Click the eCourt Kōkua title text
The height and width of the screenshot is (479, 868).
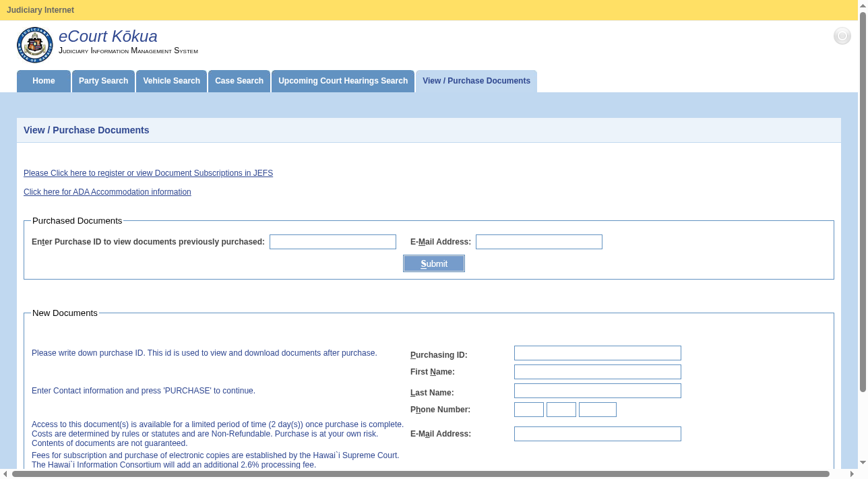[x=108, y=36]
